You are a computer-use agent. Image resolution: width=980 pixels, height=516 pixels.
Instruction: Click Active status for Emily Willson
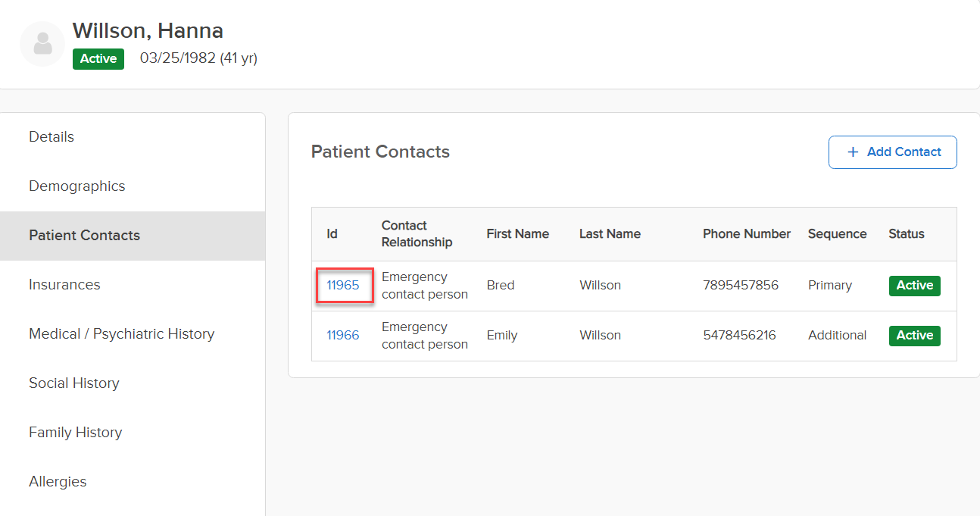coord(915,336)
